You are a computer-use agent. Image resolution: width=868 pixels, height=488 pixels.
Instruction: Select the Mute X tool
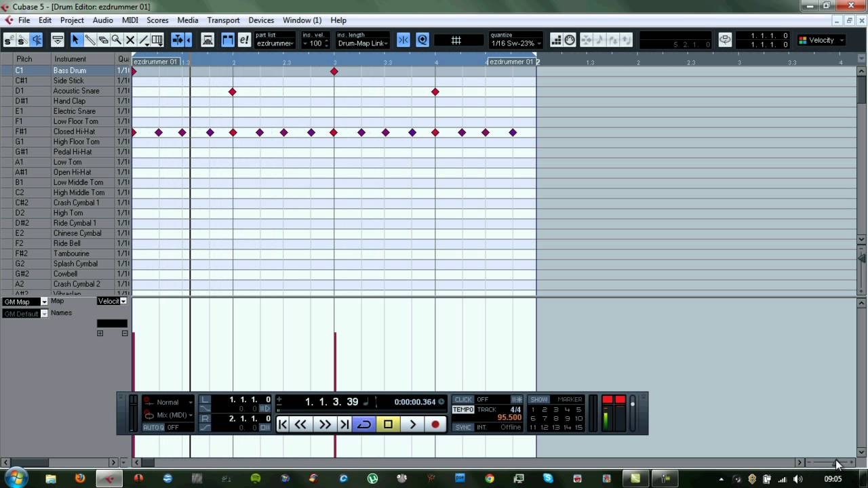130,40
